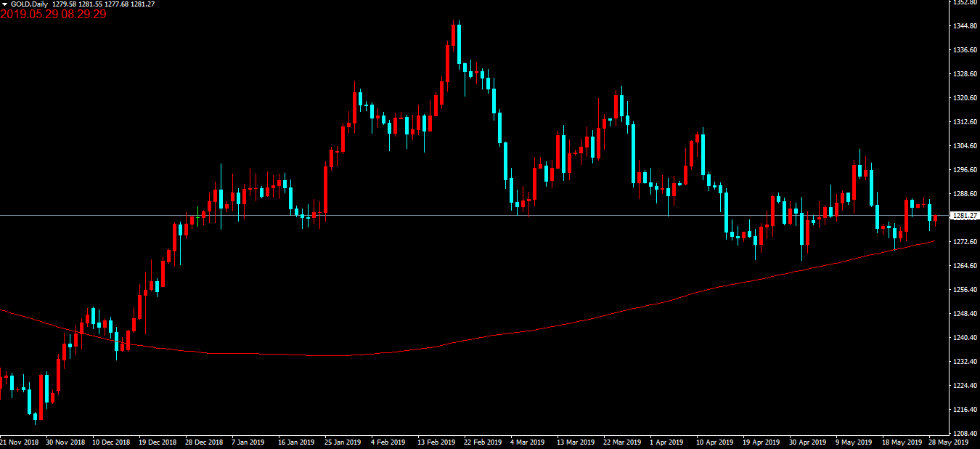Click date label 4 Feb 2019
The image size is (980, 449).
click(388, 442)
